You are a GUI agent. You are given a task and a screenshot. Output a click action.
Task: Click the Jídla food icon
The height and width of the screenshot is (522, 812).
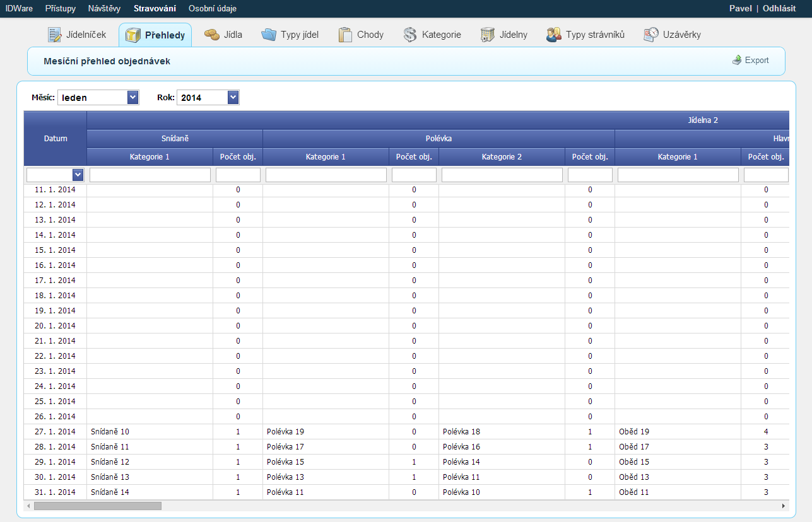[x=211, y=35]
